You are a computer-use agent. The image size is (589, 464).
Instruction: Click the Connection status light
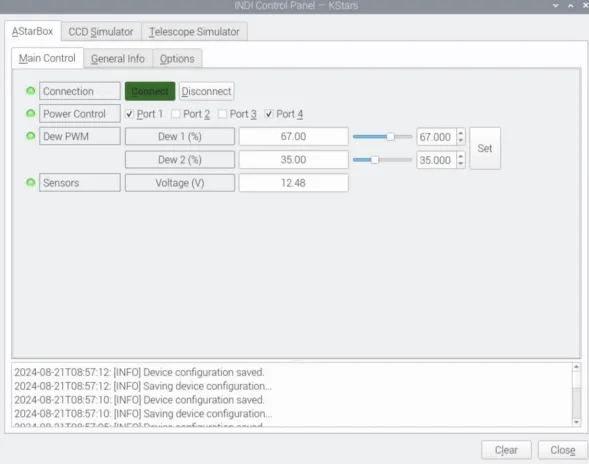click(30, 91)
